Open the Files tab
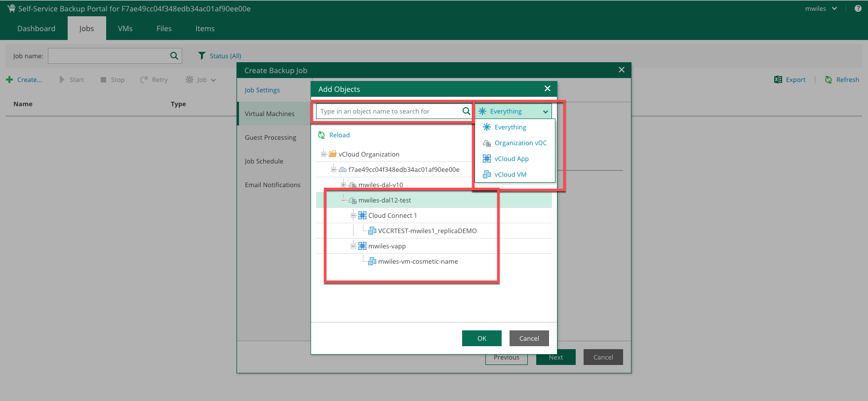The image size is (868, 401). pos(164,29)
